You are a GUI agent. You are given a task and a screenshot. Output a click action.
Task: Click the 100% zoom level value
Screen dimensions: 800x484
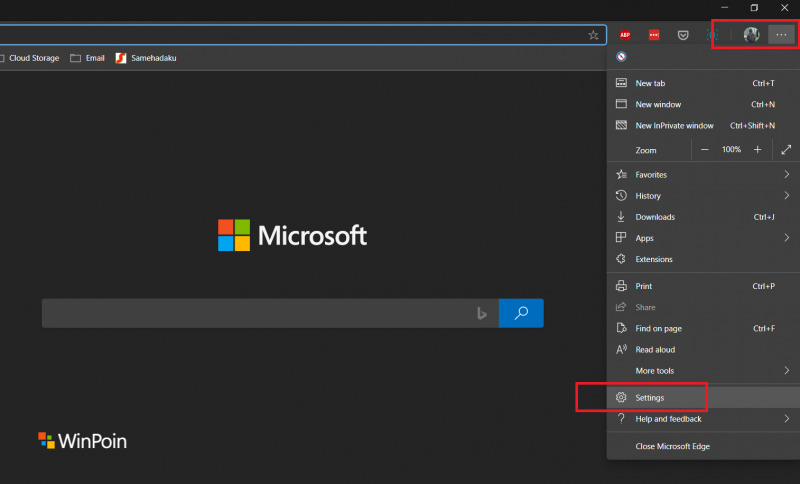[x=731, y=149]
